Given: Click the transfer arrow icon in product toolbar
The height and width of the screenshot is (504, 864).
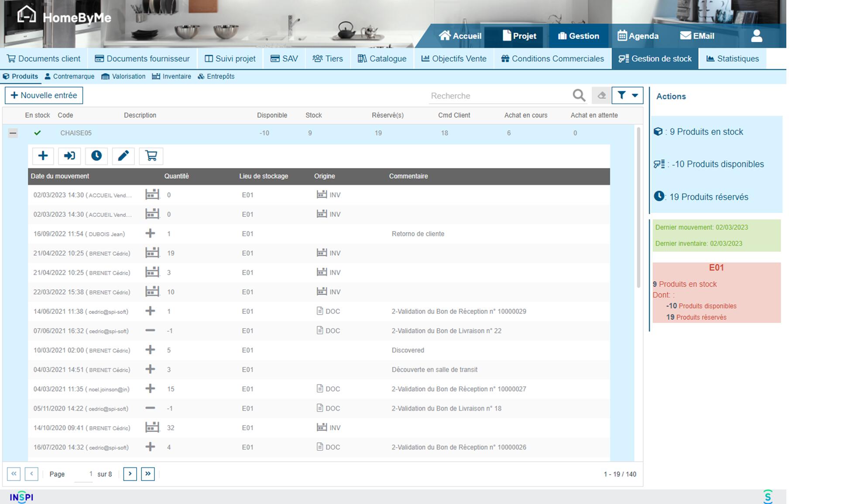Looking at the screenshot, I should coord(69,156).
